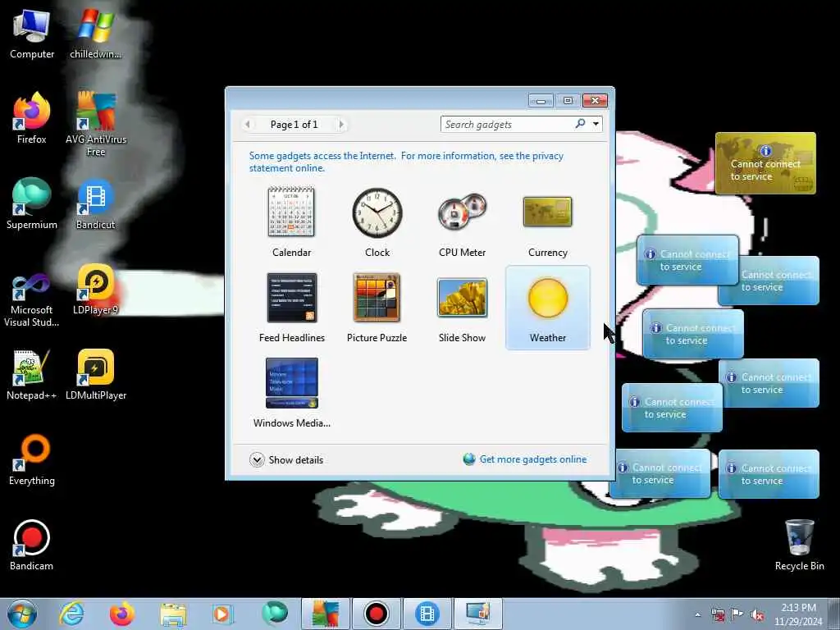Switch to Bandicam taskbar button
The height and width of the screenshot is (630, 840).
pos(376,614)
